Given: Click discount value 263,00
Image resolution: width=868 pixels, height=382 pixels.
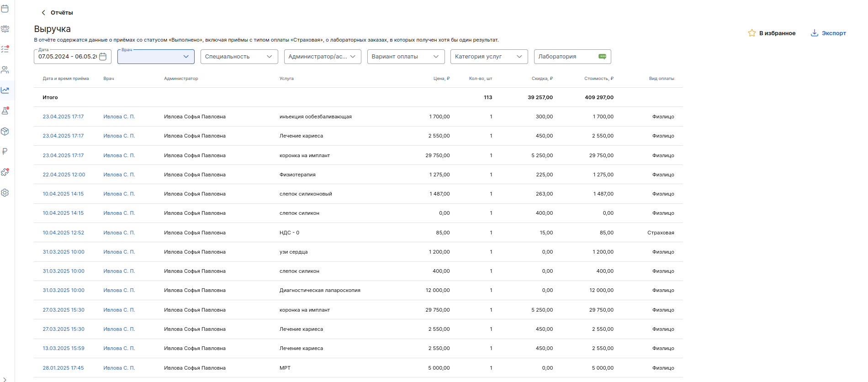Looking at the screenshot, I should point(545,194).
